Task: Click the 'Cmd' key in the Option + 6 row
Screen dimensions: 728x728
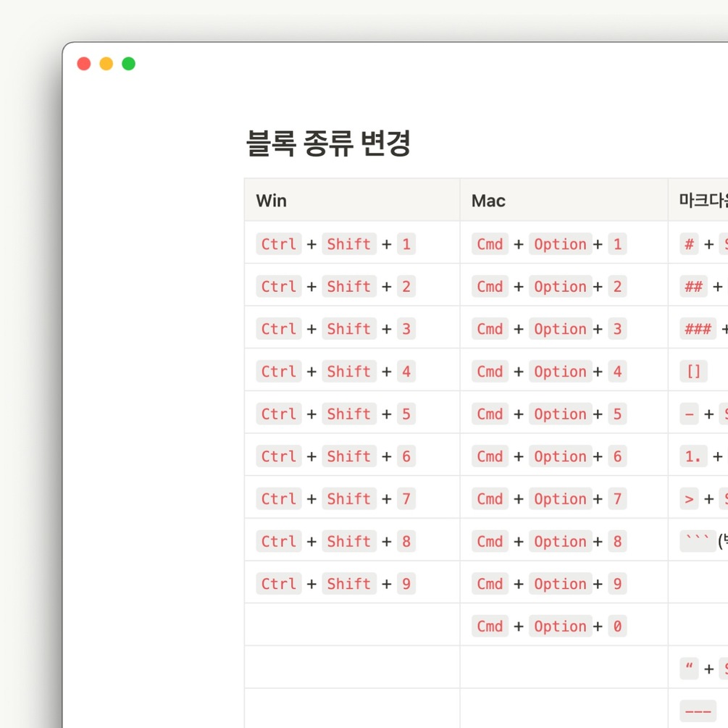Action: click(x=490, y=456)
